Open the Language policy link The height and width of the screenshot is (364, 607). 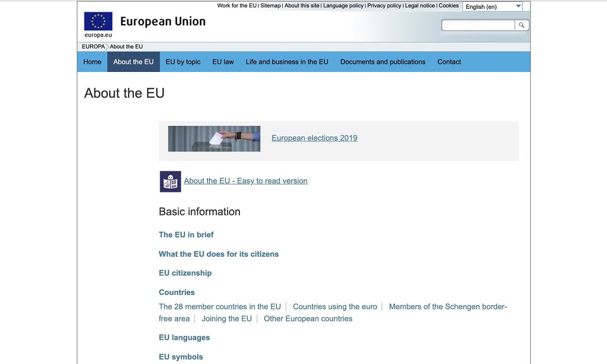[343, 6]
